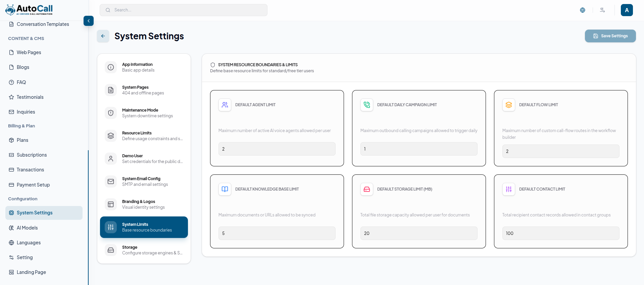This screenshot has width=644, height=285.
Task: Go to Testimonials in sidebar
Action: coord(44,97)
